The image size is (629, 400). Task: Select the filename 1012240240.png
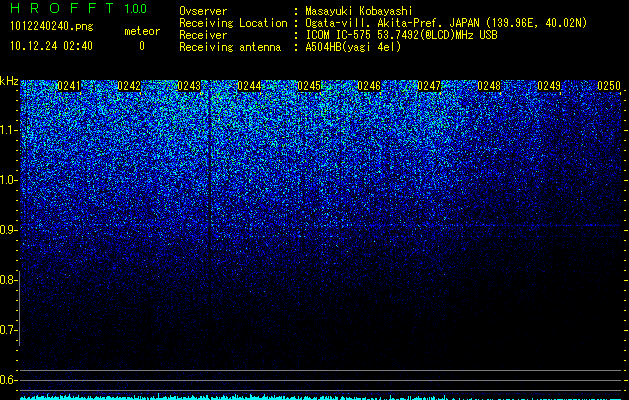(52, 27)
